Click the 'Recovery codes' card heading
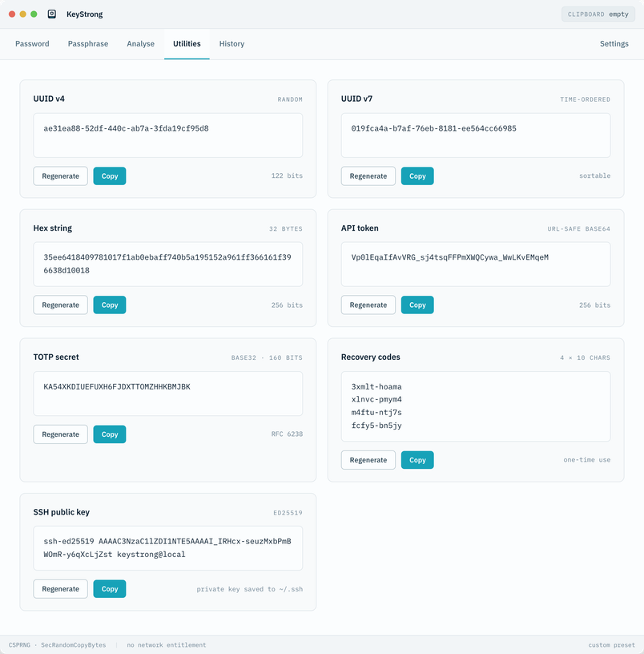 coord(371,357)
